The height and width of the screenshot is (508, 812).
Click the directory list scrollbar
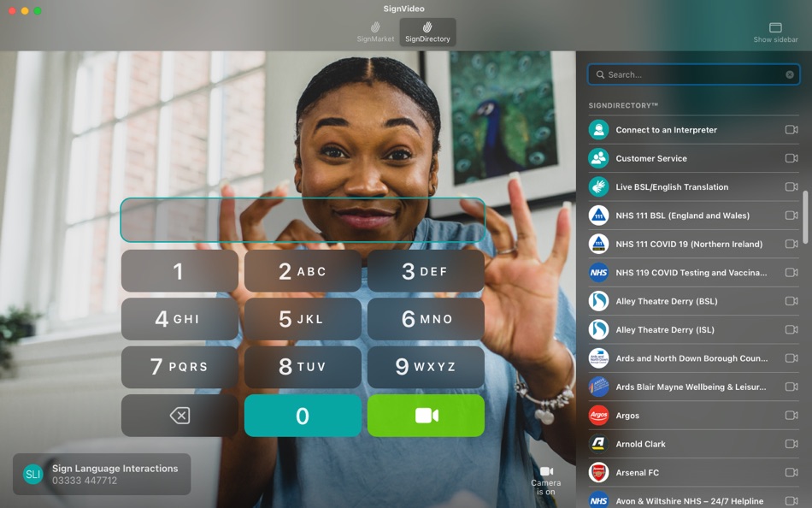[x=805, y=216]
